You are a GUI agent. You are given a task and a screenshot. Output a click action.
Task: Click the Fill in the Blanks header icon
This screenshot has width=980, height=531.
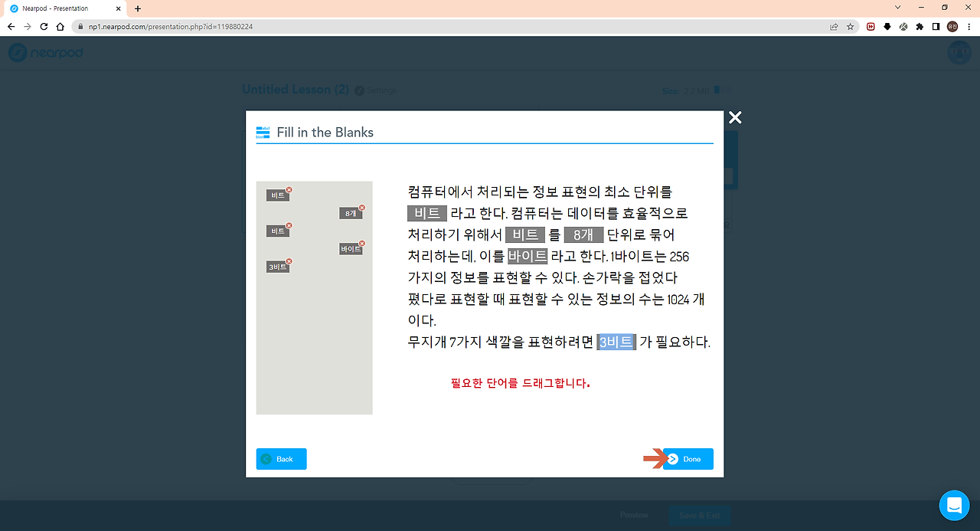[263, 132]
